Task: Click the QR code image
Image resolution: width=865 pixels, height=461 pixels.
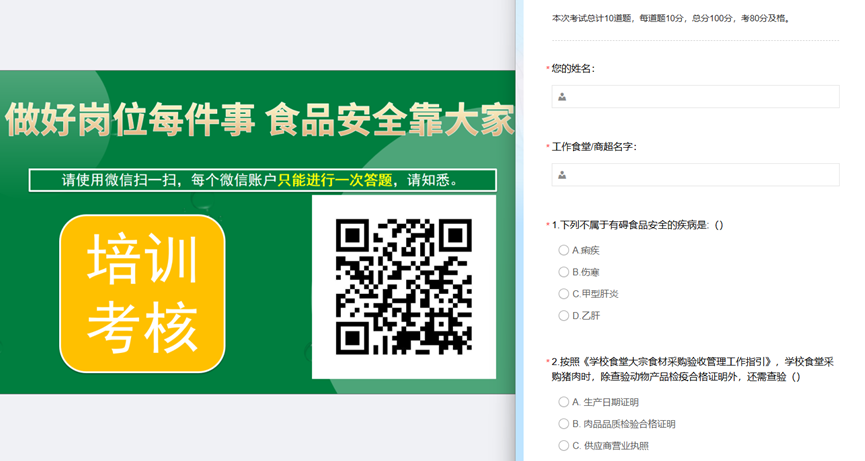Action: coord(403,287)
